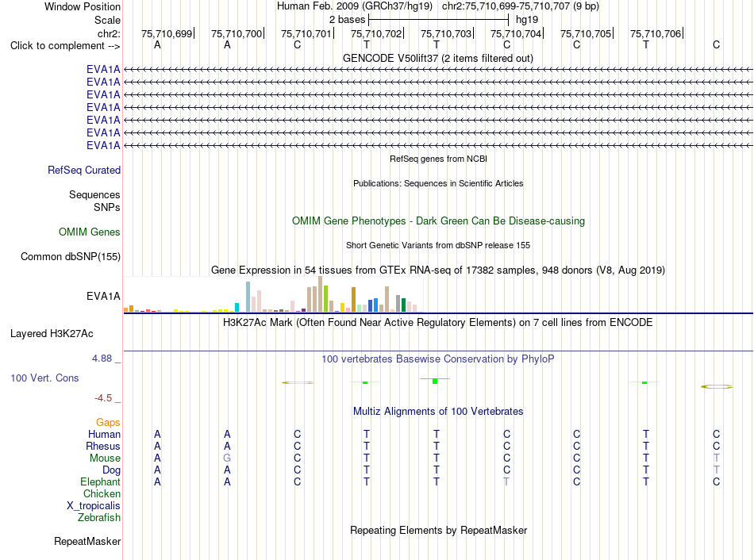Select the tallest bar in GTEx expression chart

(x=321, y=294)
